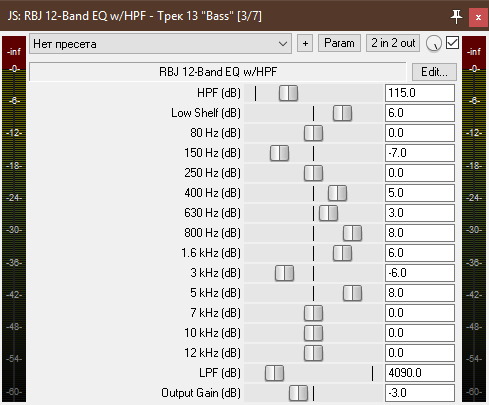
Task: Click the RBJ 12-Band EQ w/HPF description header
Action: coord(218,72)
